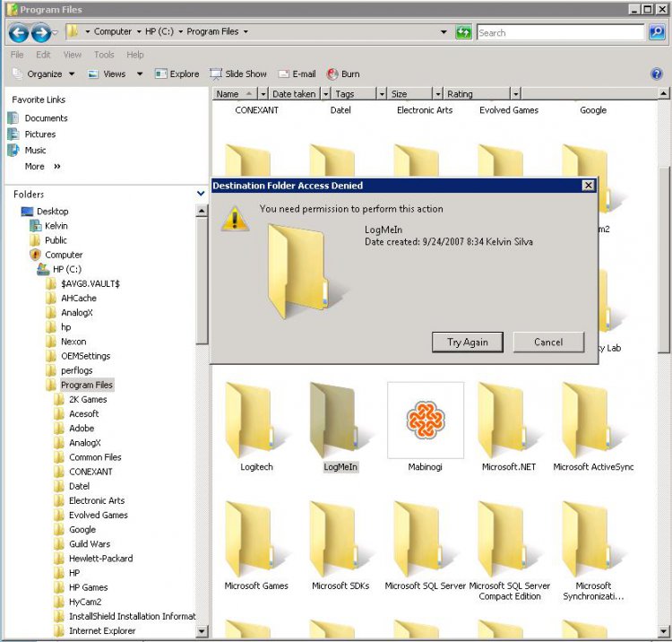
Task: Open the Tags column dropdown
Action: click(x=382, y=94)
